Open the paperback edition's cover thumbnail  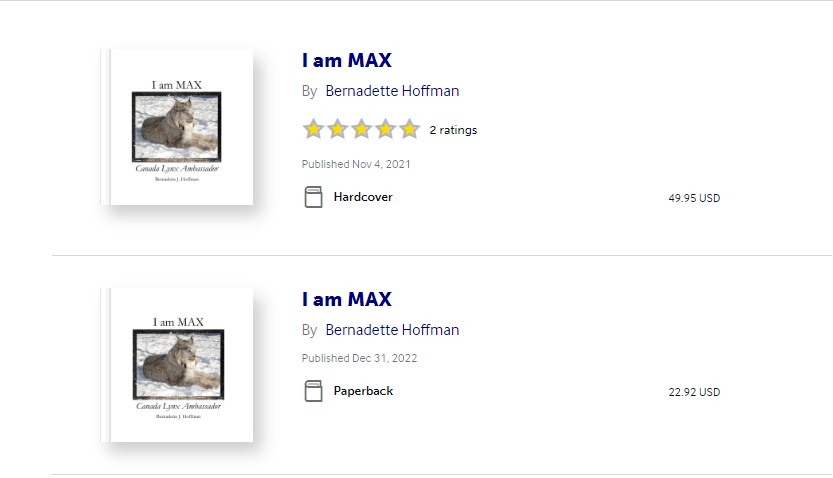click(177, 365)
